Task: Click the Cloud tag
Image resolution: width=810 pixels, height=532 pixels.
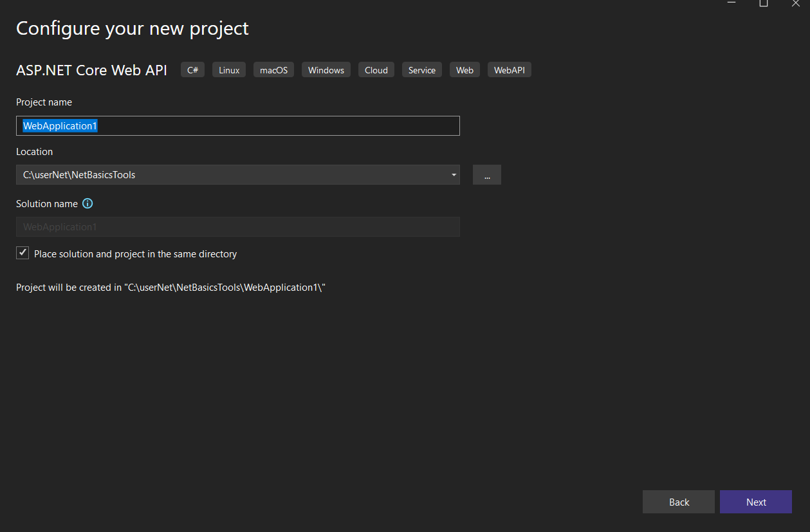Action: pos(376,70)
